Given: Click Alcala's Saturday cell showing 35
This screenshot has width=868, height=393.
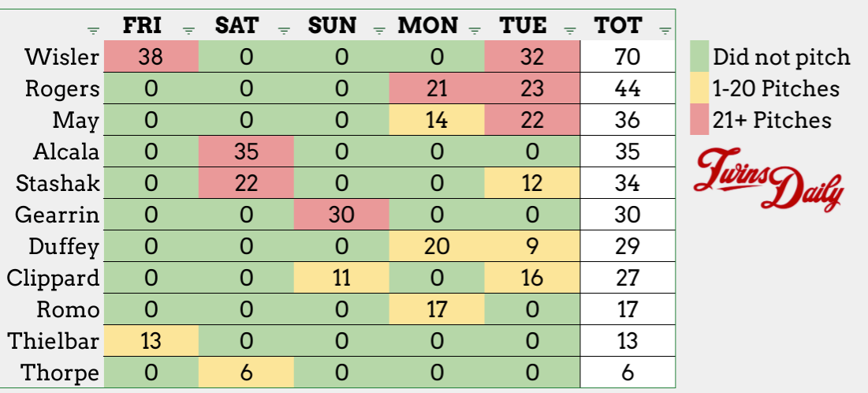Looking at the screenshot, I should point(246,151).
